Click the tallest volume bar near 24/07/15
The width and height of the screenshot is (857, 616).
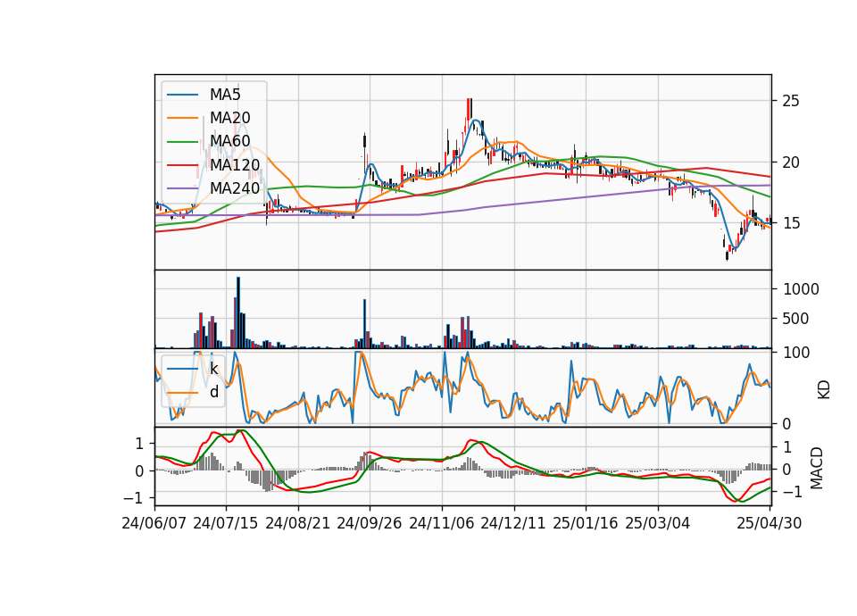(x=238, y=312)
